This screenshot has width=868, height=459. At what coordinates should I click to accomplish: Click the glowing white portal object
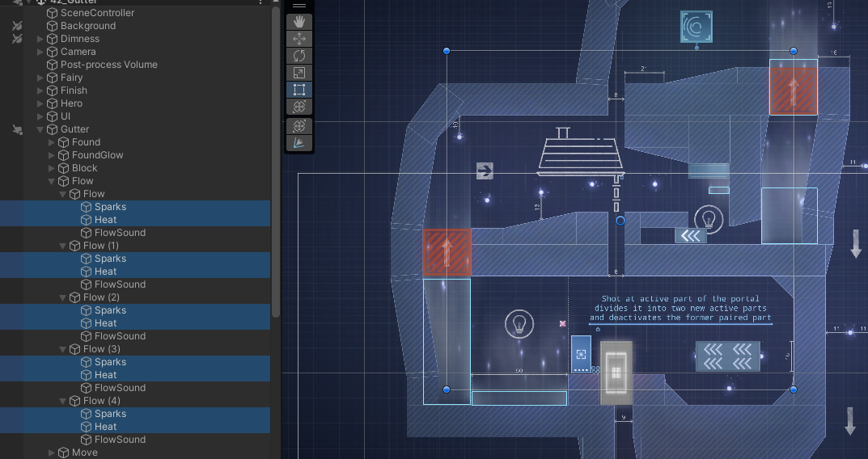(x=616, y=373)
